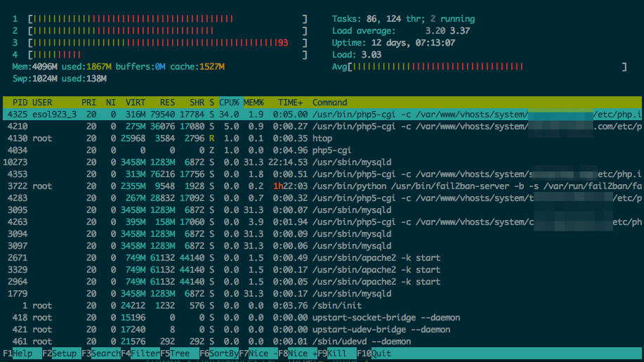The width and height of the screenshot is (644, 362).
Task: Select mysqld process PID 10273
Action: pos(322,162)
